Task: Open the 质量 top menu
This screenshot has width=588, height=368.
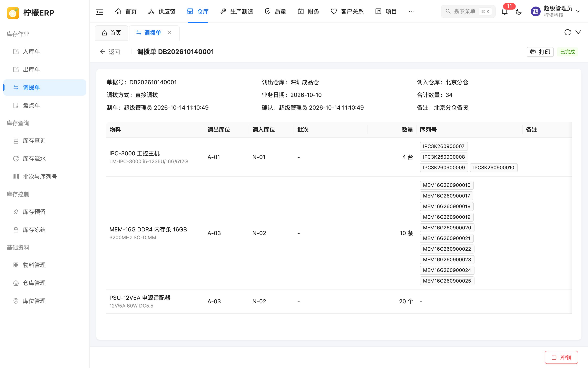Action: coord(275,11)
